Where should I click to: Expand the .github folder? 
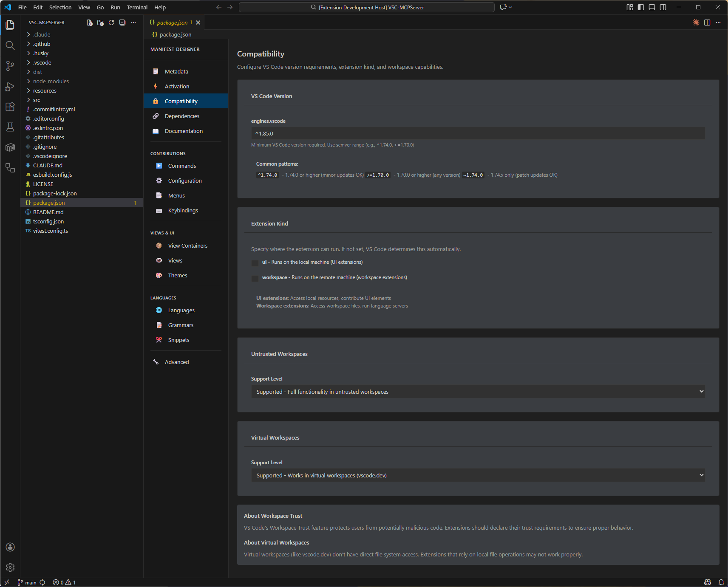[82, 44]
